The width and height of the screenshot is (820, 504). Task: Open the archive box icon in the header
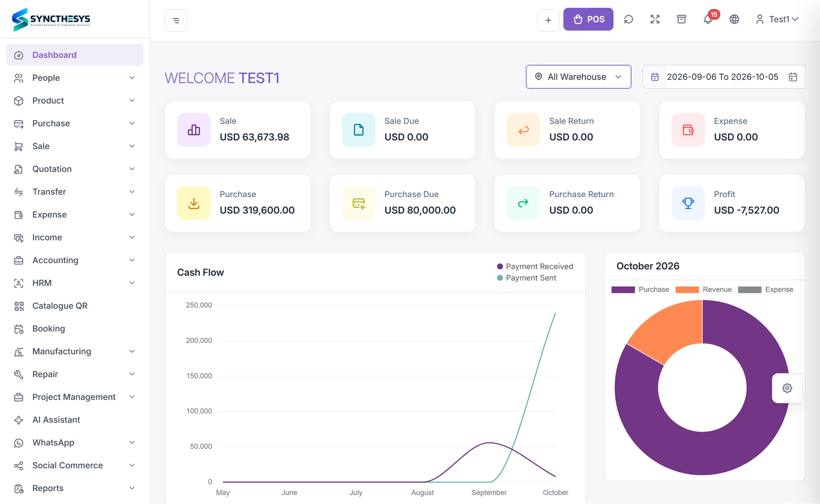point(682,19)
